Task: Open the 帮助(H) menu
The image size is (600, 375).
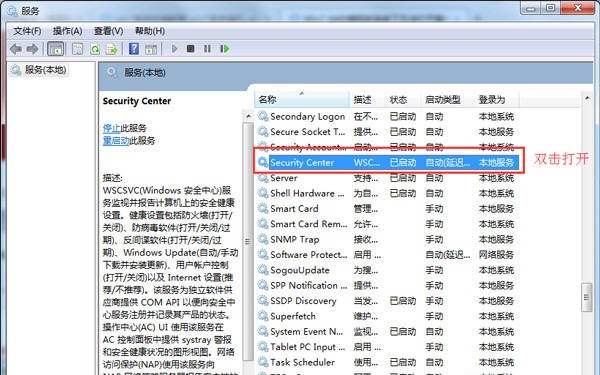Action: [150, 31]
